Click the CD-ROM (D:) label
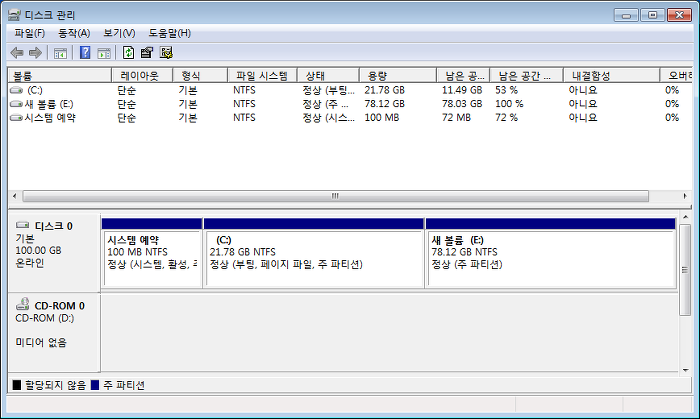 (45, 318)
